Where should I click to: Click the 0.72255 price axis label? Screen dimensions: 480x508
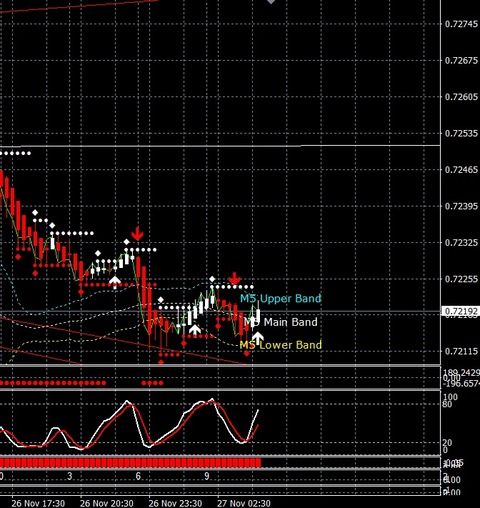(x=461, y=279)
